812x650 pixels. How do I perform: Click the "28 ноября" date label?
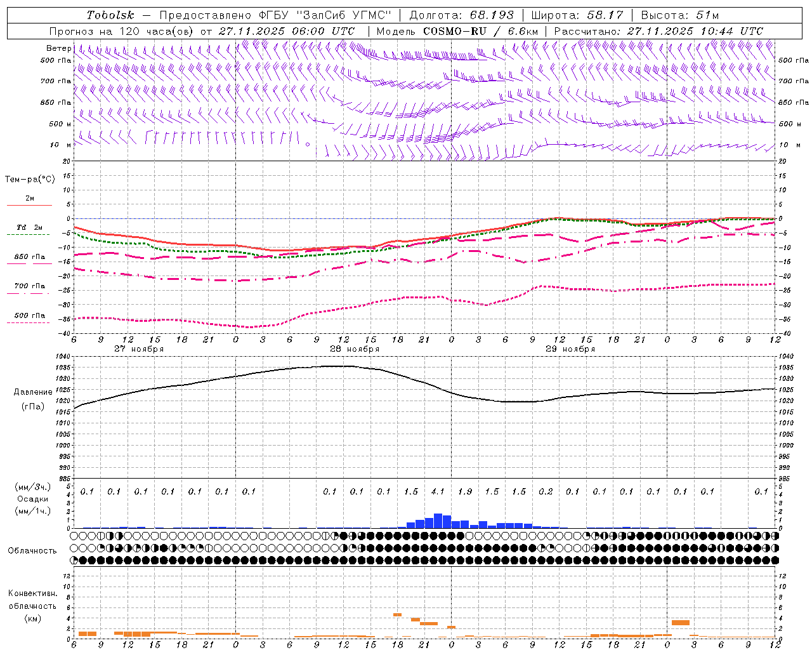coord(355,349)
